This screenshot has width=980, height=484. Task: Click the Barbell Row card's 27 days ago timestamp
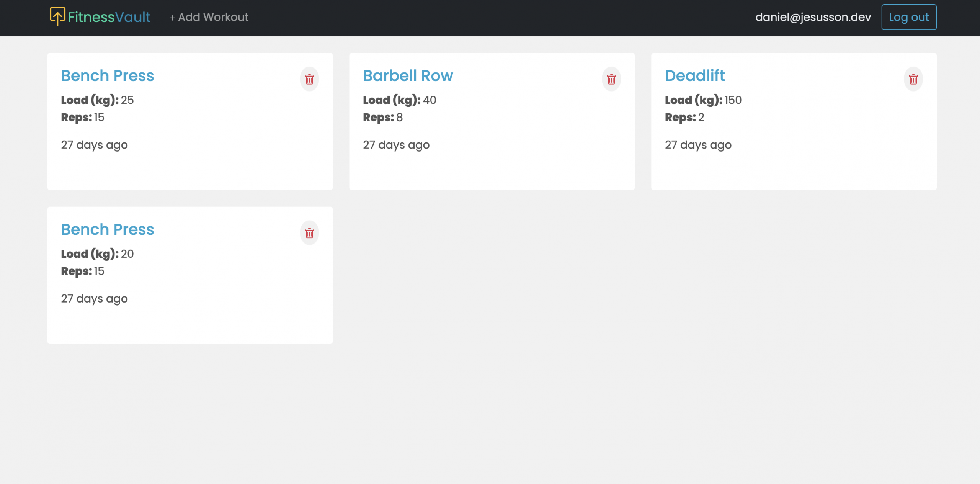pyautogui.click(x=396, y=145)
